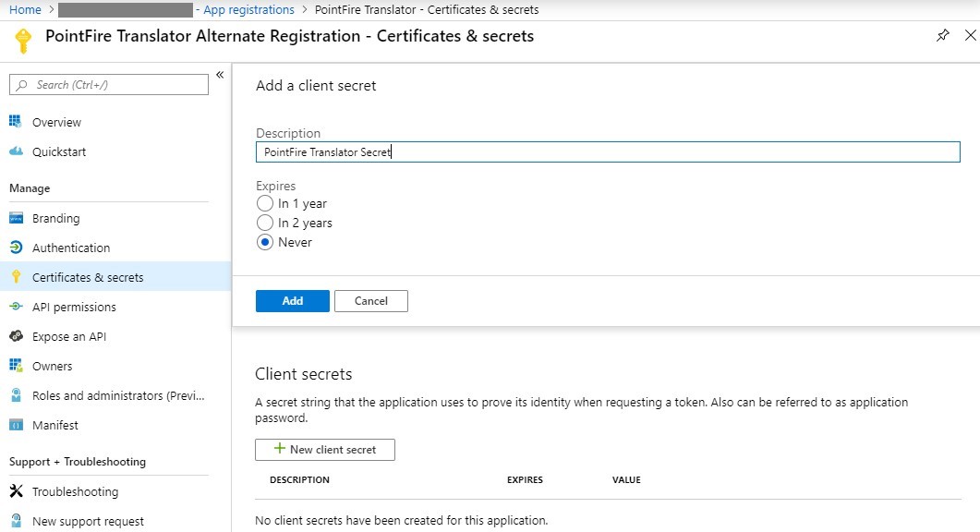The image size is (980, 532).
Task: Select the In 2 years expiry option
Action: tap(265, 223)
